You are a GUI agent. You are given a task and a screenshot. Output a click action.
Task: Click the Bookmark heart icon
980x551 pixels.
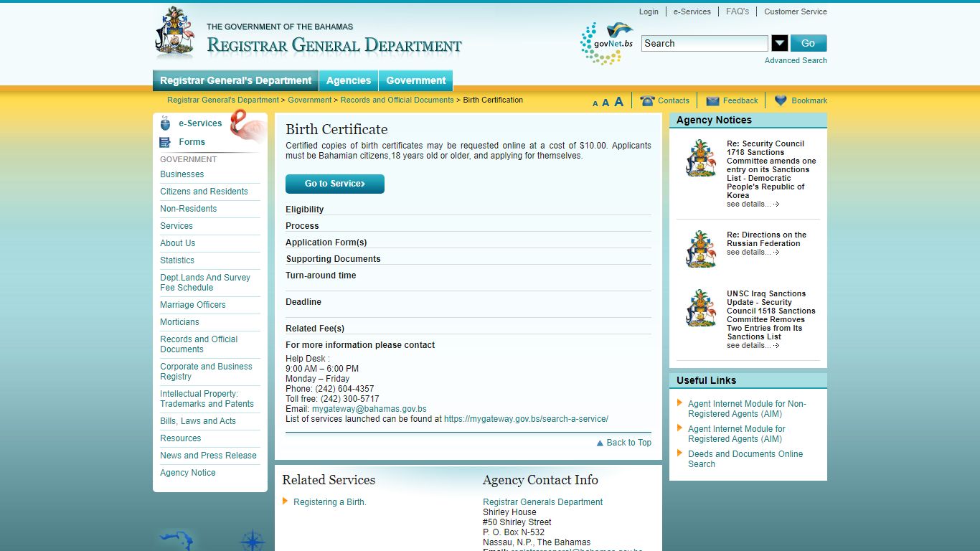[781, 100]
